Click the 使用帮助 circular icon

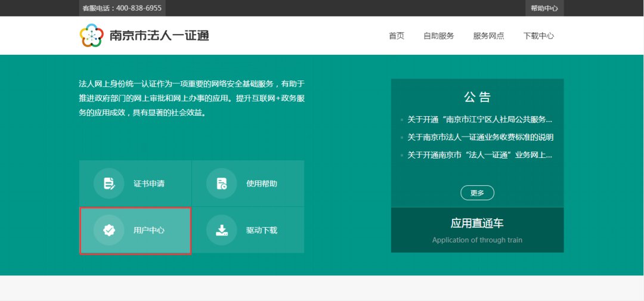pos(221,184)
